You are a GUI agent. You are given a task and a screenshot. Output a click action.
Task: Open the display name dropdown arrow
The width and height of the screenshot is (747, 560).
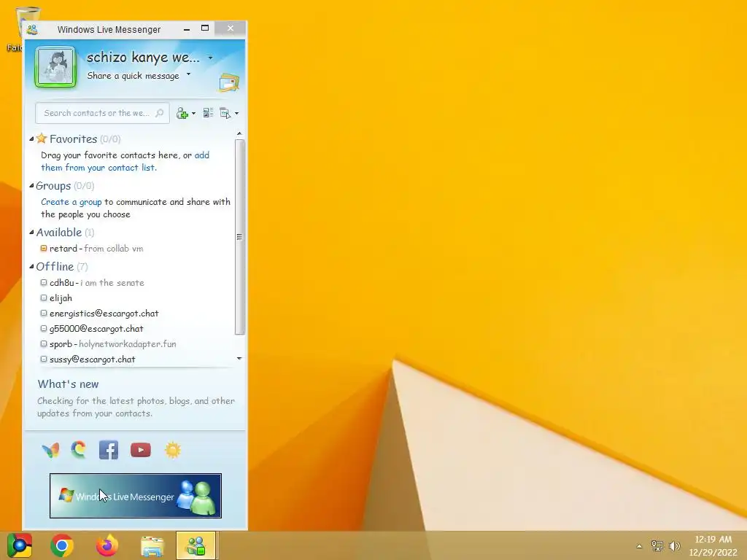click(x=210, y=58)
